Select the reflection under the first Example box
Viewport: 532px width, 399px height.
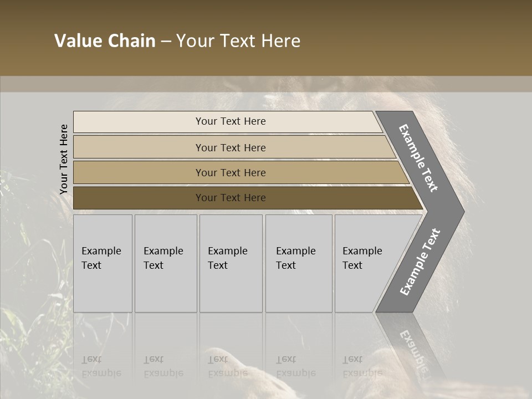103,366
